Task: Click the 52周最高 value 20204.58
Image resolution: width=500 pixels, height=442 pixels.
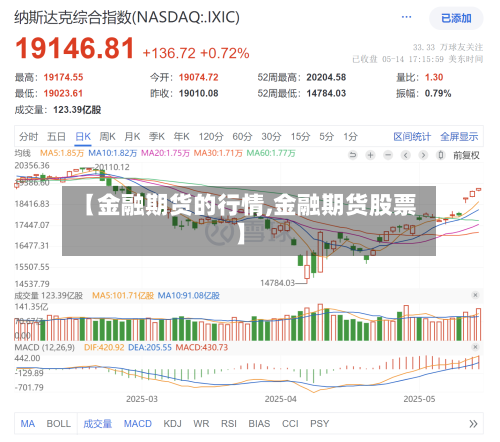Action: point(326,77)
